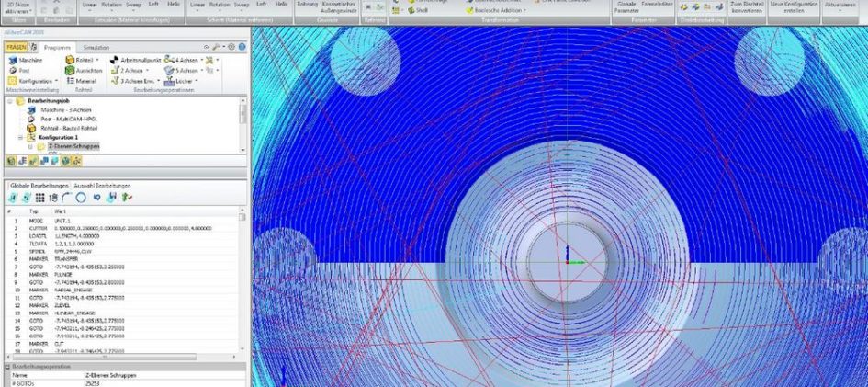
Task: Click the sixth icon in tree bottom toolbar
Action: 66,161
